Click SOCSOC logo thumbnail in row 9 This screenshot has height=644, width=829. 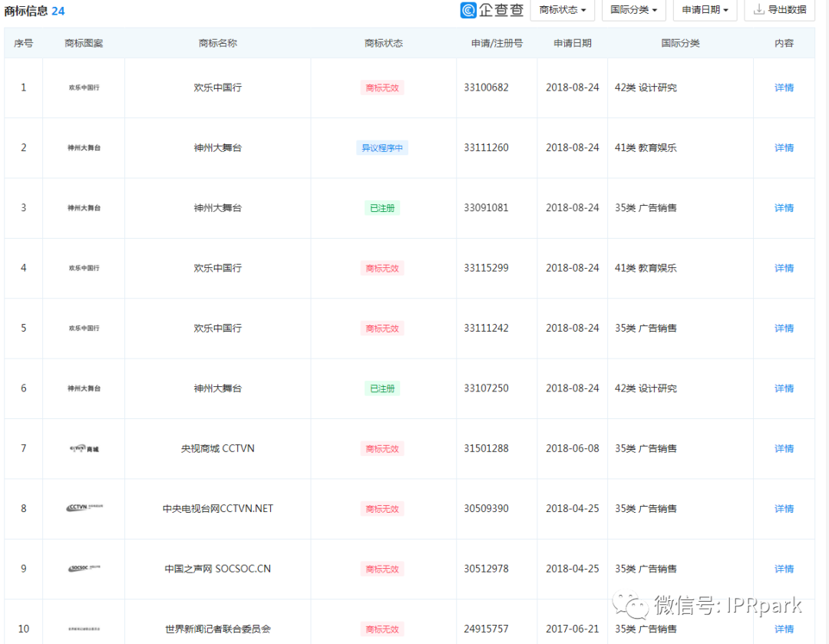point(84,568)
